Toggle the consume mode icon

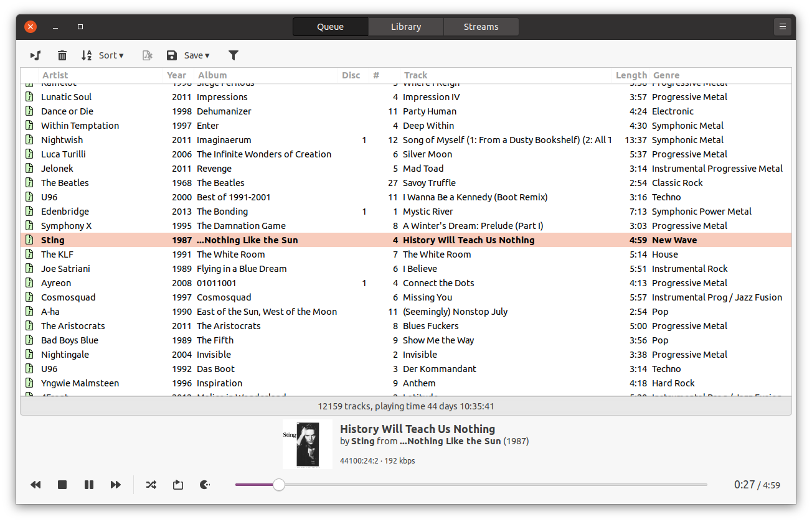click(205, 485)
